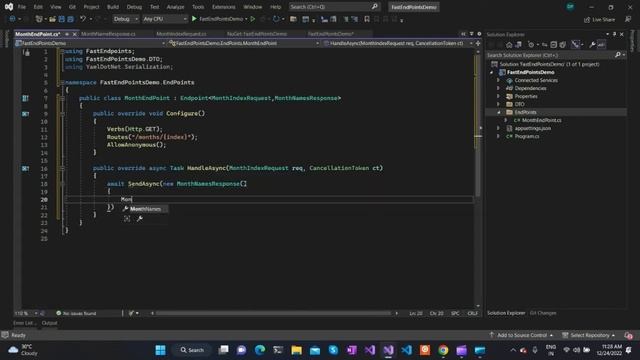This screenshot has height=360, width=640.
Task: Open the project navigation dropdown FastEndPointsDemo
Action: coord(90,43)
